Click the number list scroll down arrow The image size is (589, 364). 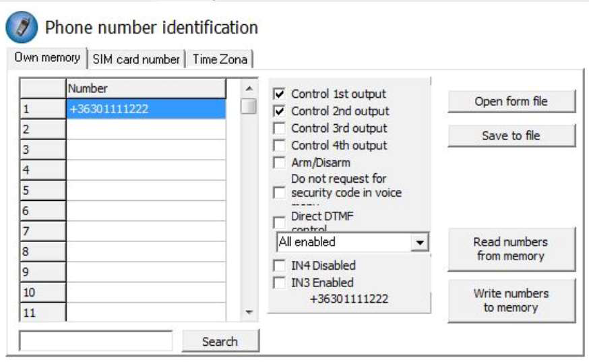(x=249, y=312)
